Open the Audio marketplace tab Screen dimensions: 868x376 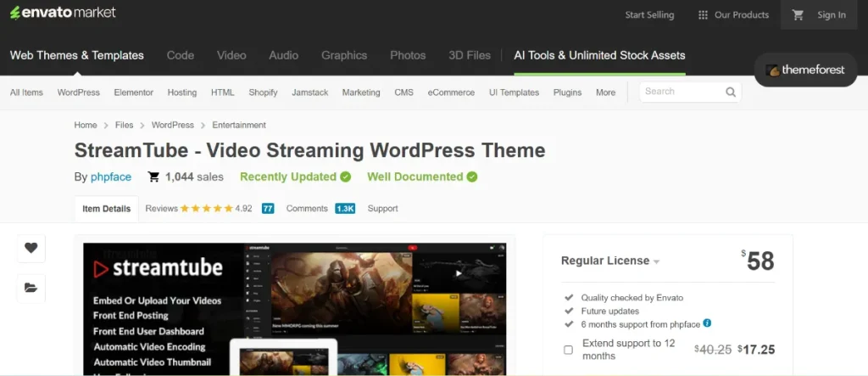point(283,55)
